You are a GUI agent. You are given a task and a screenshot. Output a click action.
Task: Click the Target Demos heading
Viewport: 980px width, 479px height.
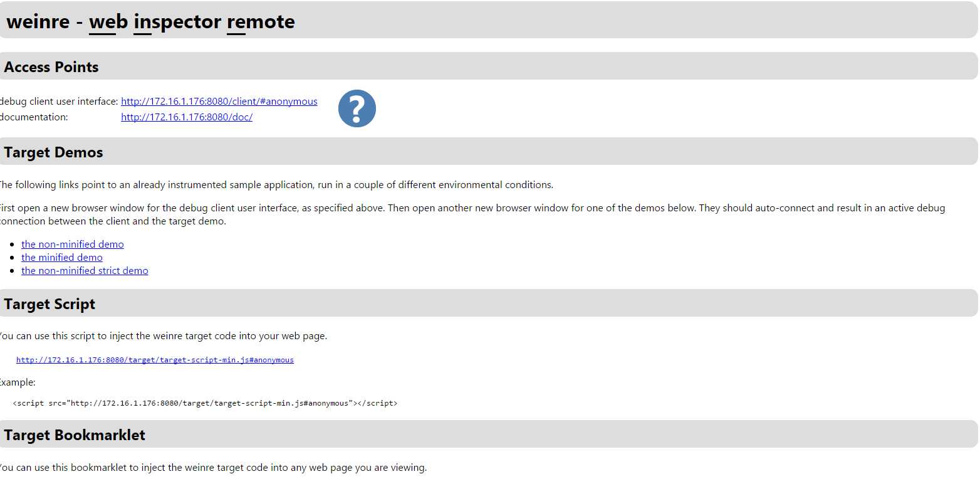pyautogui.click(x=53, y=152)
